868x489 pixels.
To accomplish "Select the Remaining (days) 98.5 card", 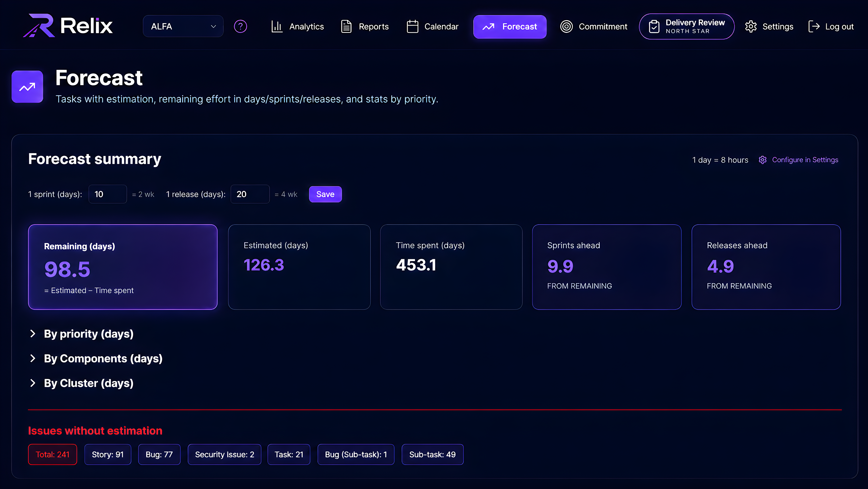I will (x=123, y=267).
